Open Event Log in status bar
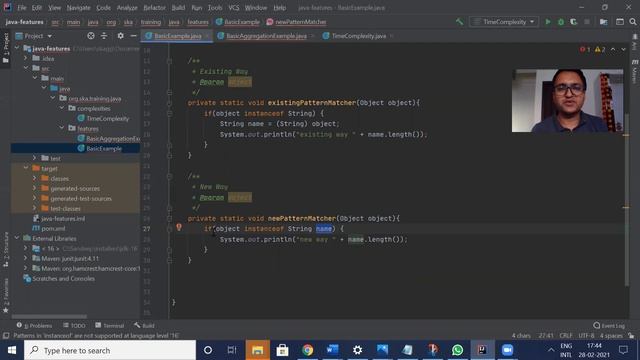The height and width of the screenshot is (360, 640). [609, 326]
